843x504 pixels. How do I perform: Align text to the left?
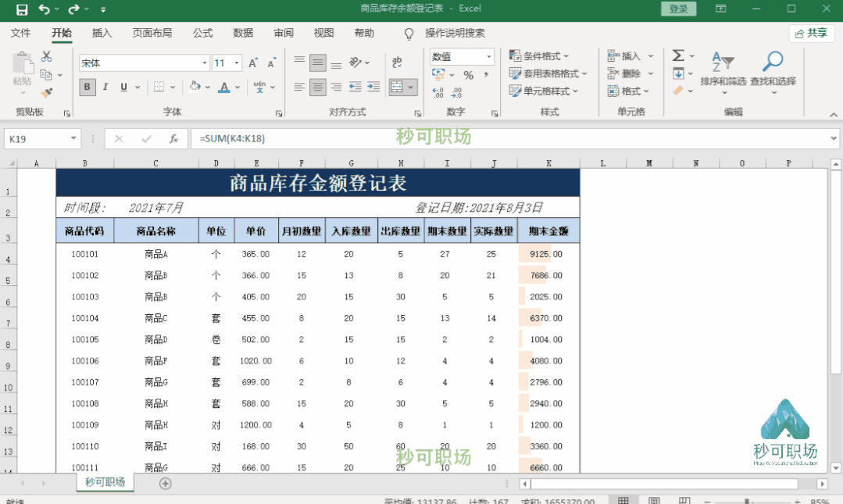(299, 87)
